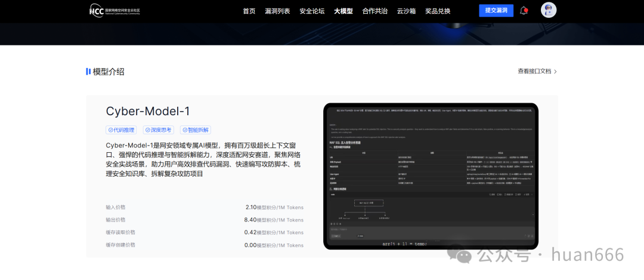The height and width of the screenshot is (280, 644).
Task: Click the 智能拆解 tag
Action: [x=196, y=130]
